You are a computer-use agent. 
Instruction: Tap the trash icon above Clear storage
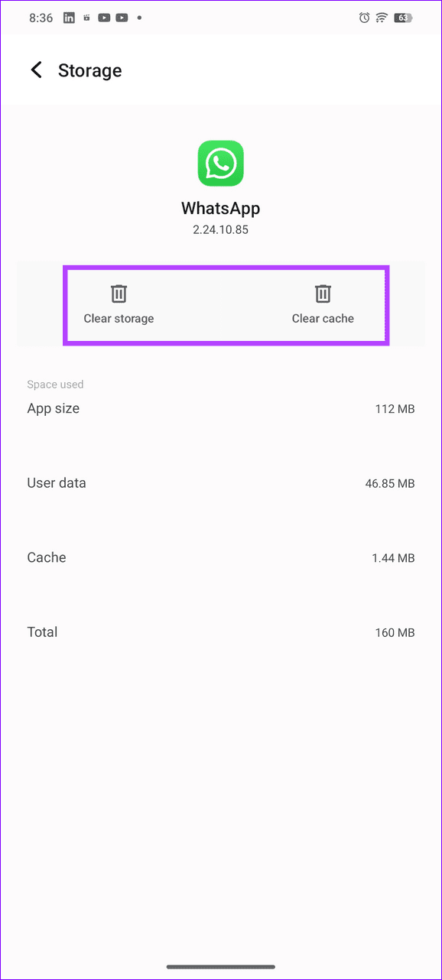point(119,293)
